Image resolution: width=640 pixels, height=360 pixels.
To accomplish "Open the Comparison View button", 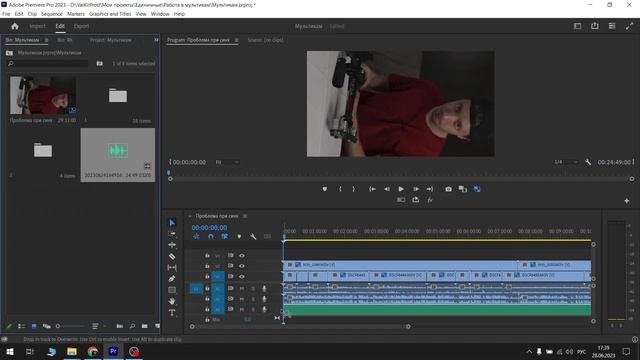I will pos(462,189).
